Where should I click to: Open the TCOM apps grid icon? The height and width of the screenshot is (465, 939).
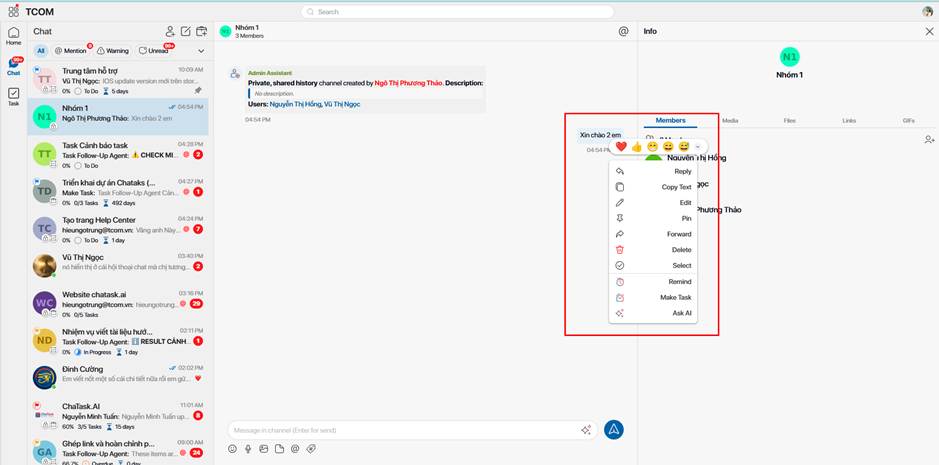tap(13, 11)
